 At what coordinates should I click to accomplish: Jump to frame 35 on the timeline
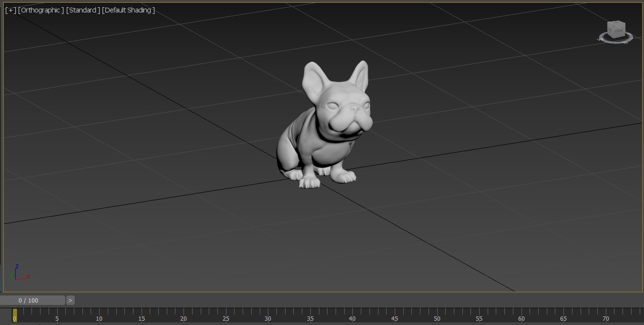click(x=310, y=318)
